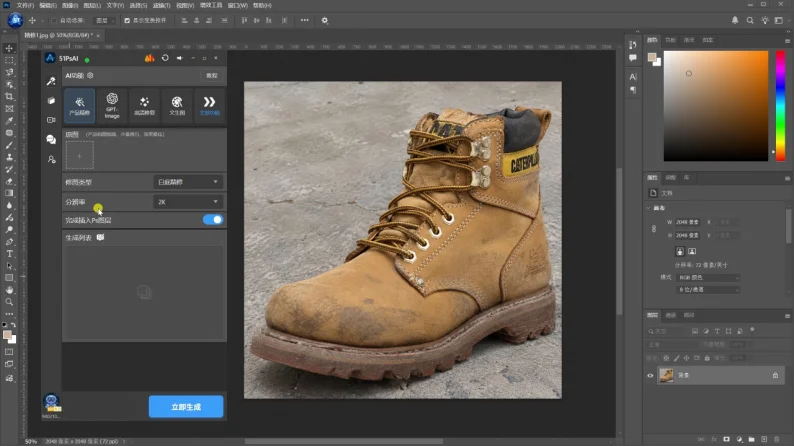The width and height of the screenshot is (794, 447).
Task: Click the 立即生成 button
Action: tap(186, 407)
